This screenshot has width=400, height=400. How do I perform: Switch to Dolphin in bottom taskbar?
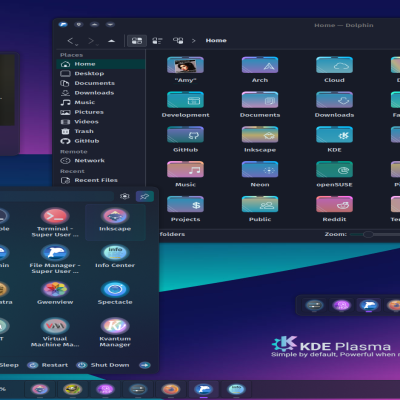point(203,389)
